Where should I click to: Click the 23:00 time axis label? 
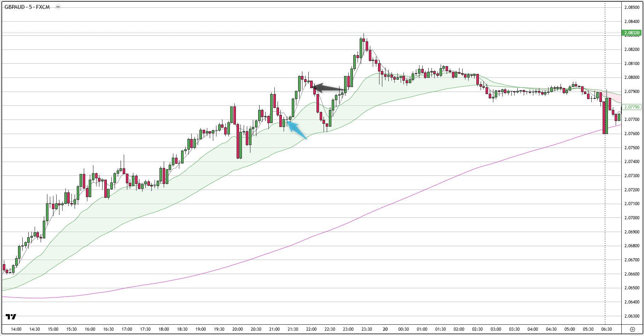[348, 329]
